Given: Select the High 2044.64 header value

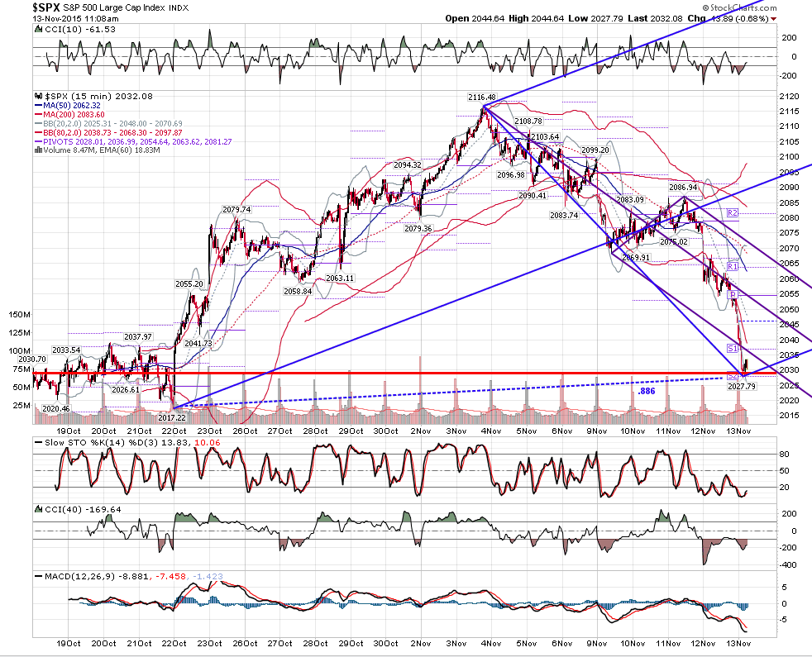Looking at the screenshot, I should pyautogui.click(x=536, y=19).
